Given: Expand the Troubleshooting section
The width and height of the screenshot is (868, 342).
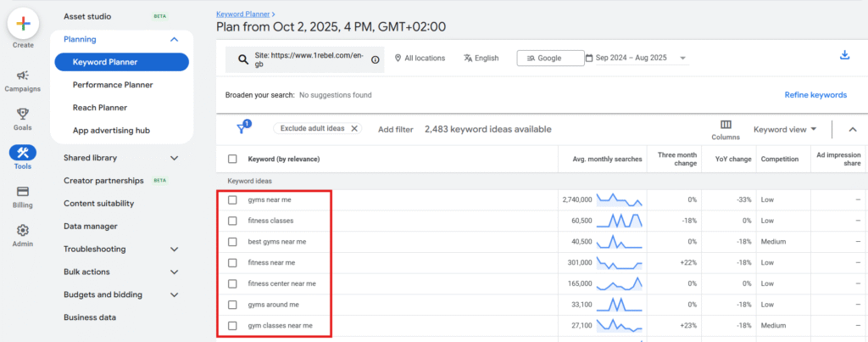Looking at the screenshot, I should point(174,249).
